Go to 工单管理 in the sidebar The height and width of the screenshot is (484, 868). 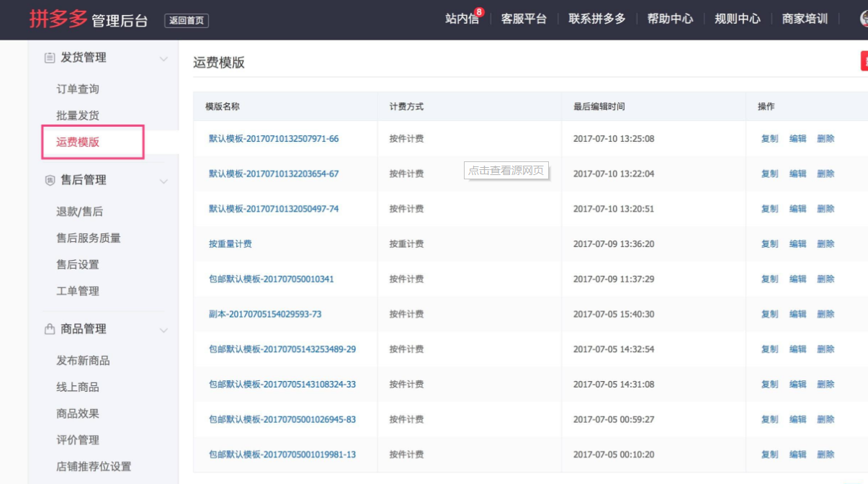(78, 292)
